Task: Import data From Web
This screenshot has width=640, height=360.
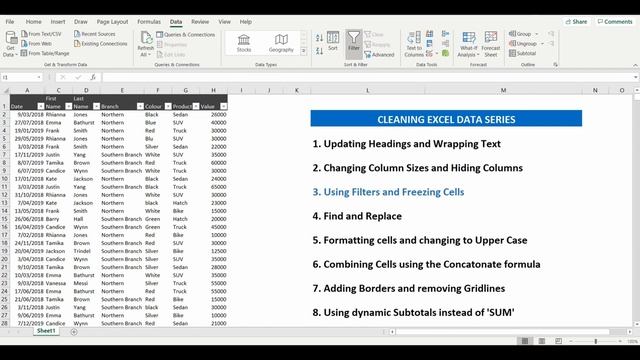Action: 36,44
